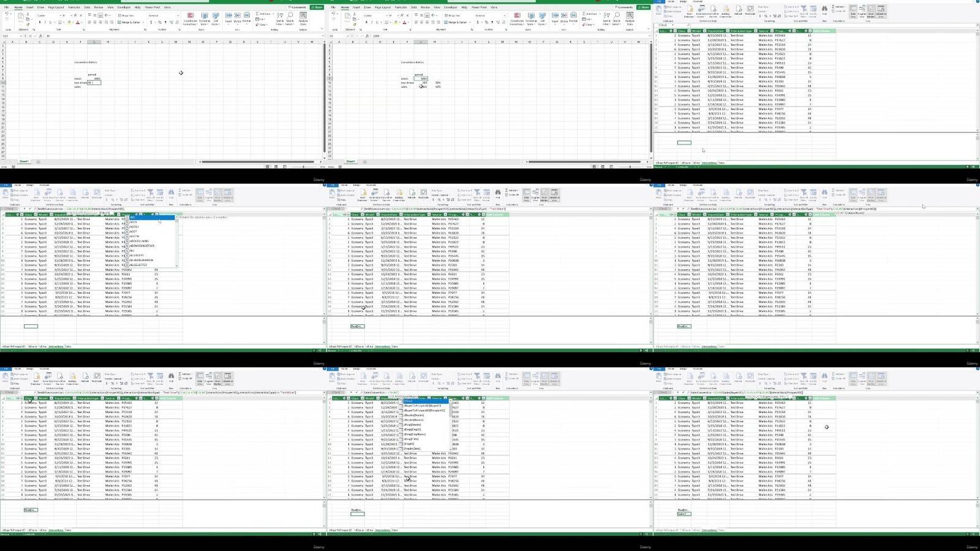Open Power Pivot tab in top-left Excel frame
Screen dimensions: 980x551
click(x=153, y=7)
